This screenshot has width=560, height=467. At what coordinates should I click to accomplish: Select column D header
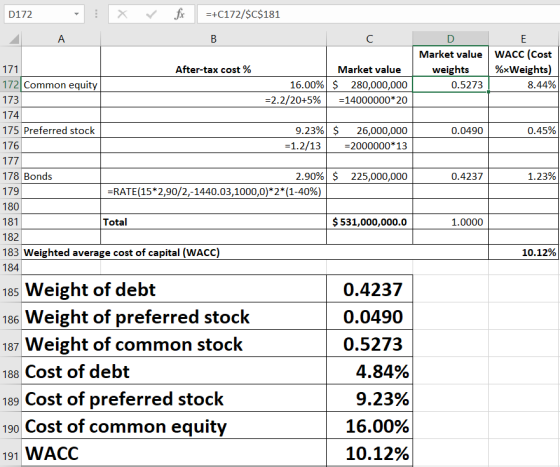(450, 39)
